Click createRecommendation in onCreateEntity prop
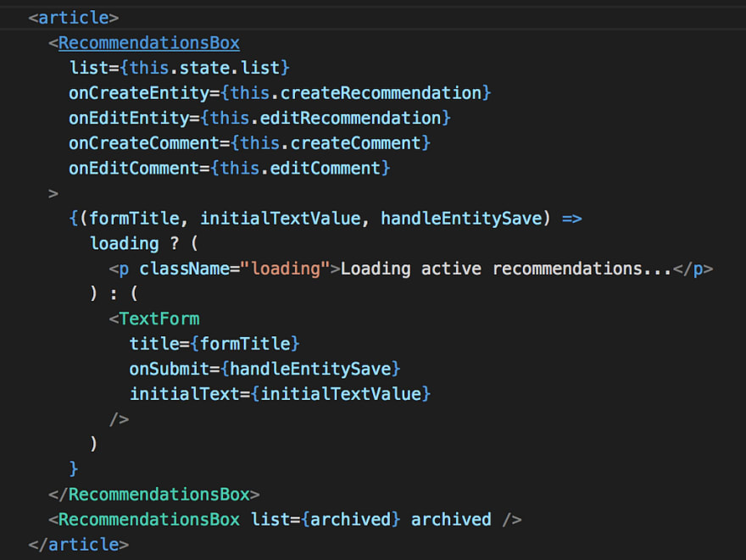 381,92
